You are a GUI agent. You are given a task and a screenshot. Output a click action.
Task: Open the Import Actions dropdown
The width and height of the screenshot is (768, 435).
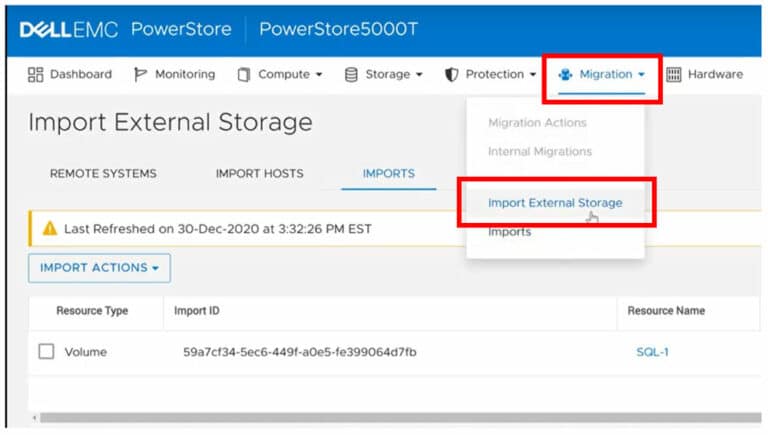coord(99,268)
